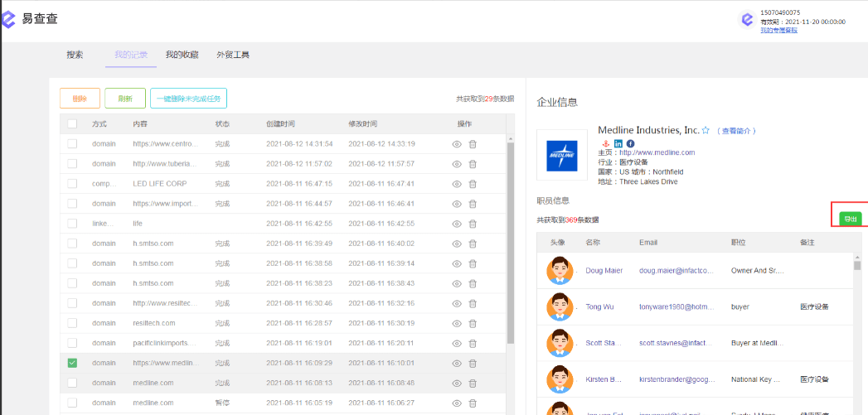
Task: Click the 一键删除未完成任务 button
Action: click(188, 99)
